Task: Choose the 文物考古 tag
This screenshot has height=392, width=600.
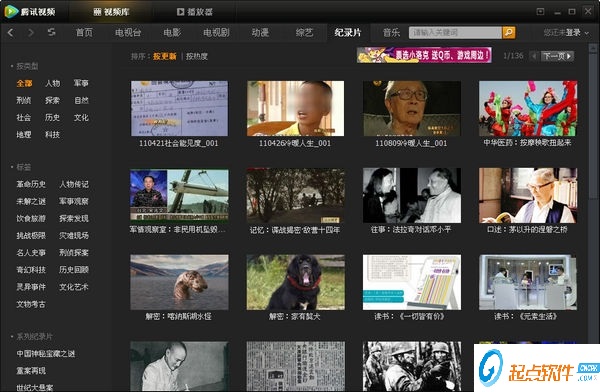Action: pos(31,304)
